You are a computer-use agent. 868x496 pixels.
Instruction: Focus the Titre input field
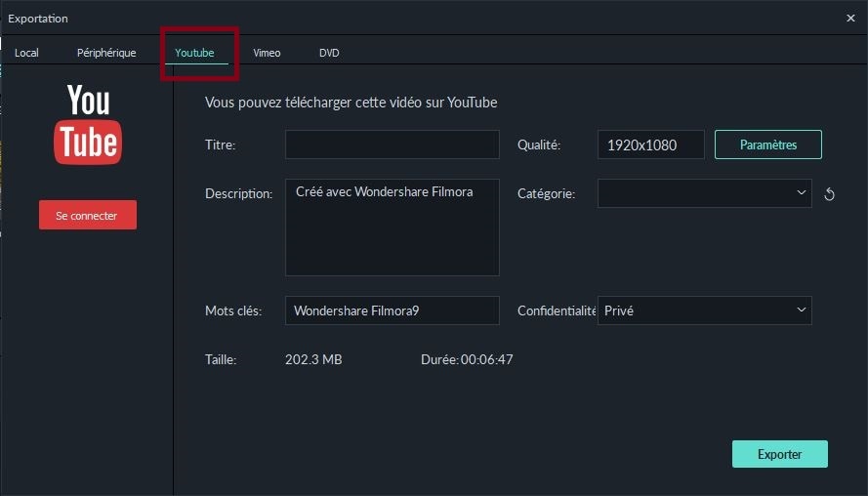coord(392,145)
